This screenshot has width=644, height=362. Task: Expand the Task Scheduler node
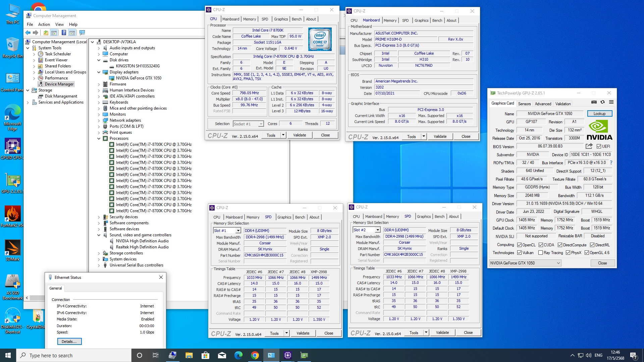(x=34, y=54)
